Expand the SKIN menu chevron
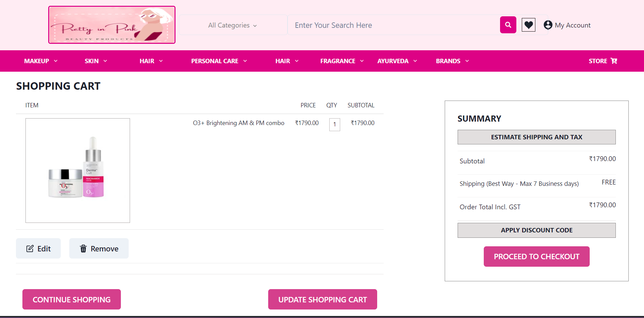The image size is (644, 318). pos(105,61)
